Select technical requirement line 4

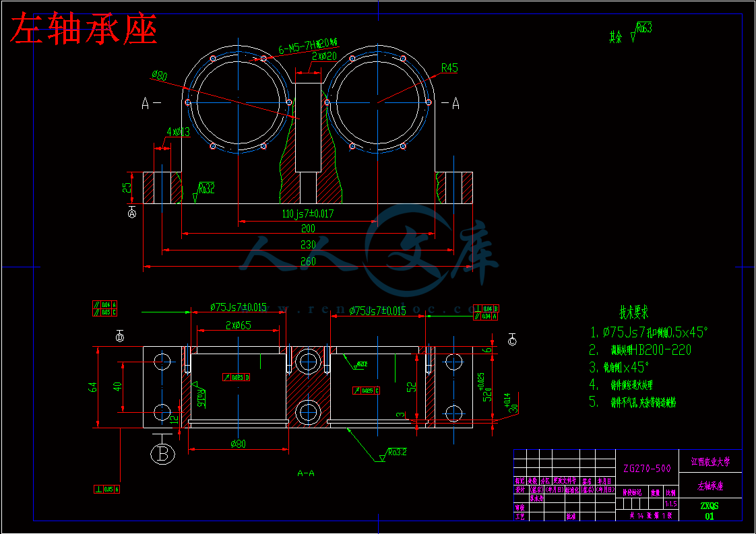click(x=621, y=385)
